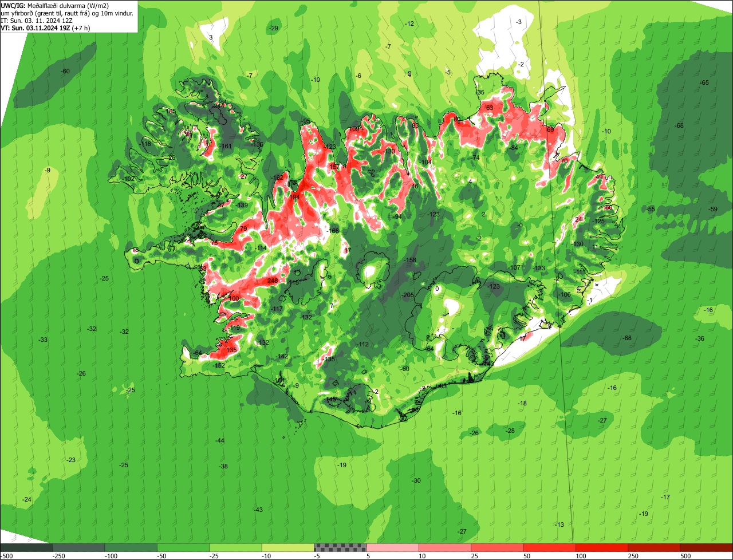Click the ocean value '-44'
Image resolution: width=733 pixels, height=560 pixels.
pyautogui.click(x=220, y=440)
